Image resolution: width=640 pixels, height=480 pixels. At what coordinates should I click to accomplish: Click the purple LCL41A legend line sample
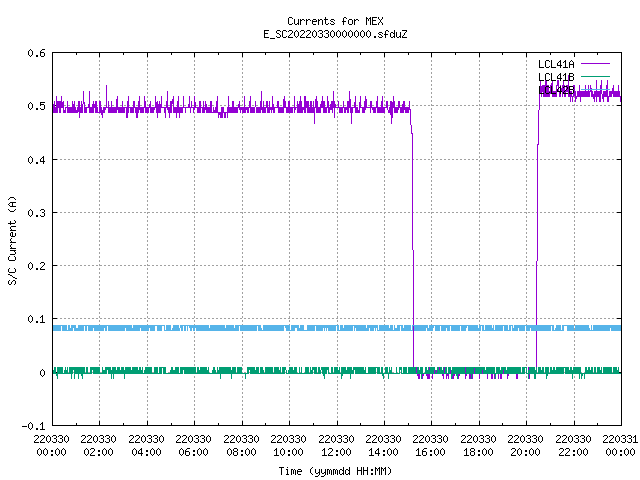coord(595,64)
